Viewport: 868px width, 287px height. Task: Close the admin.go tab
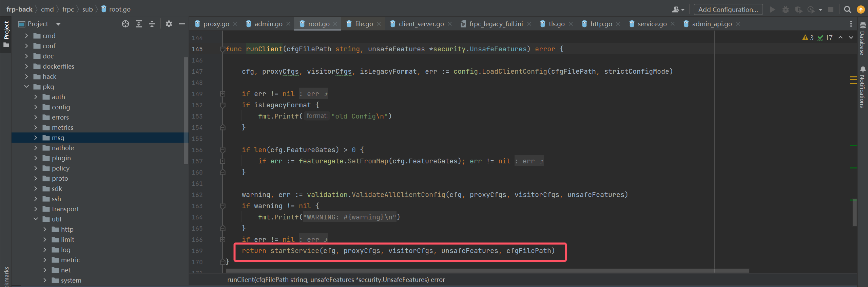(x=288, y=24)
